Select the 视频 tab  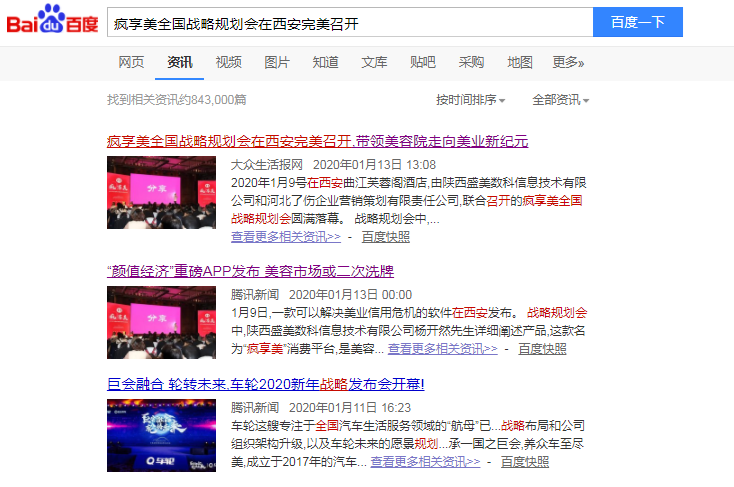tap(228, 62)
